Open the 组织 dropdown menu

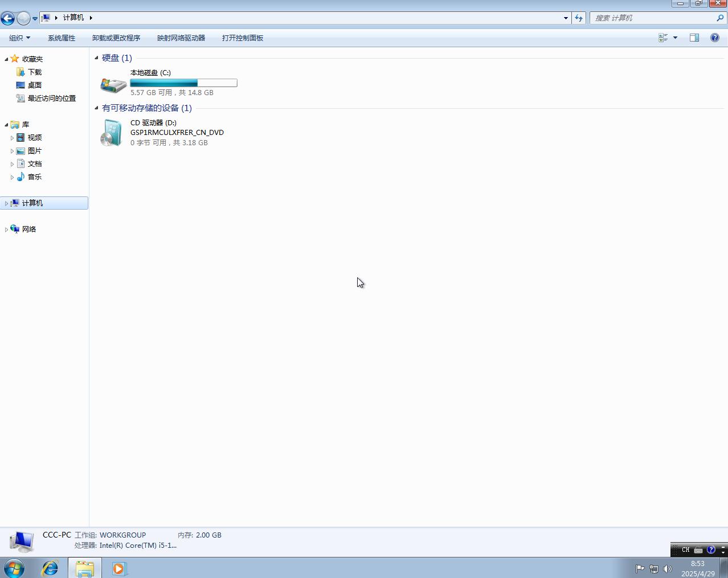pos(19,38)
